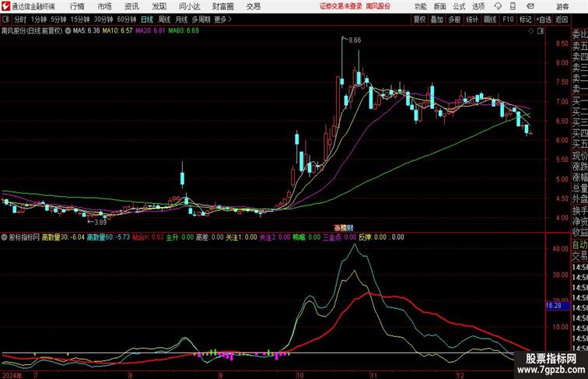
Task: Click 证券交易未登录 login link
Action: point(341,6)
